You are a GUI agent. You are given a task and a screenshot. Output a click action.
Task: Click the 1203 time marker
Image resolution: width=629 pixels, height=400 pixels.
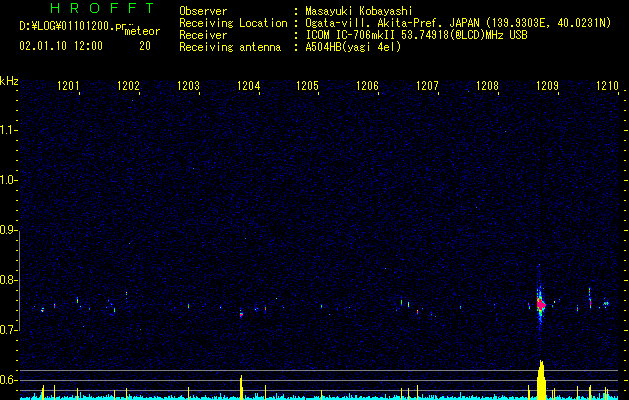189,86
